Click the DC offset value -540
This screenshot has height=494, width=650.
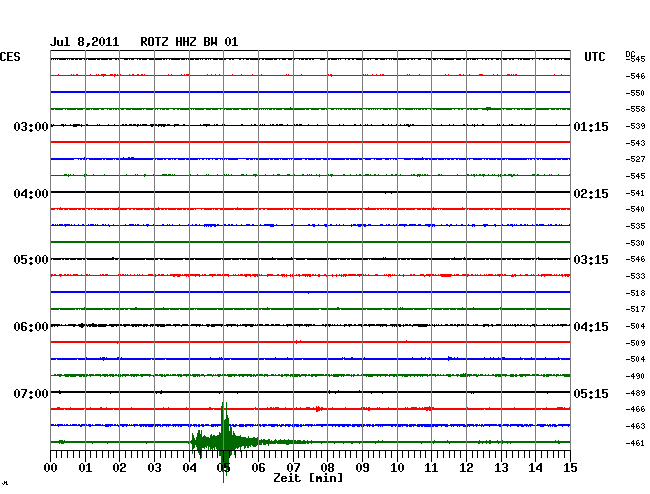coord(635,209)
